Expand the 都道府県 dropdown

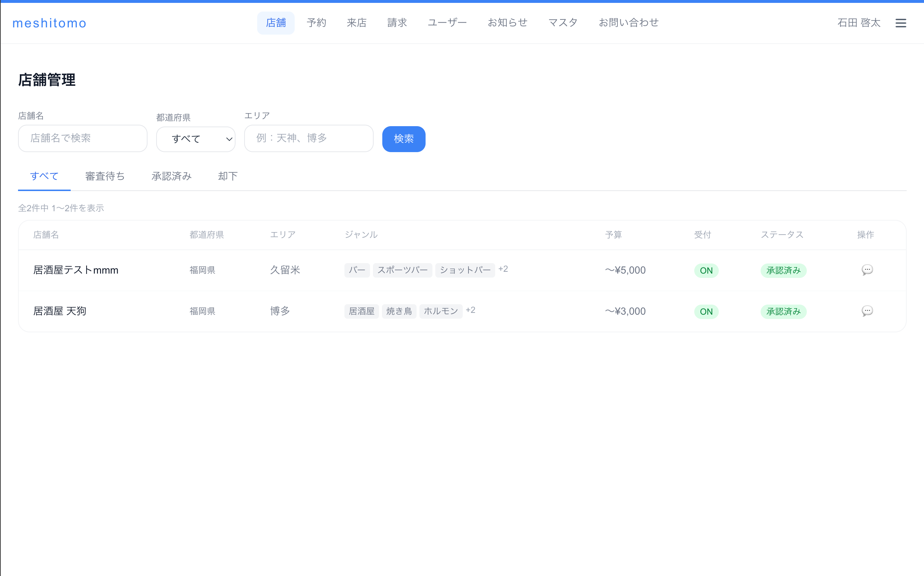195,139
